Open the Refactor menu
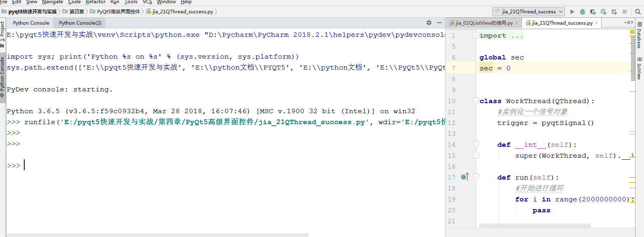 (95, 2)
